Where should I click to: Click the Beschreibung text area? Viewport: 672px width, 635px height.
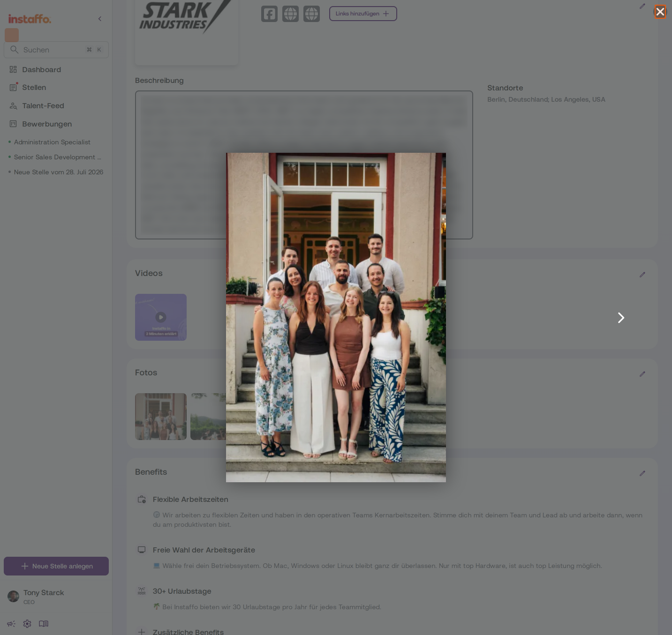[304, 165]
